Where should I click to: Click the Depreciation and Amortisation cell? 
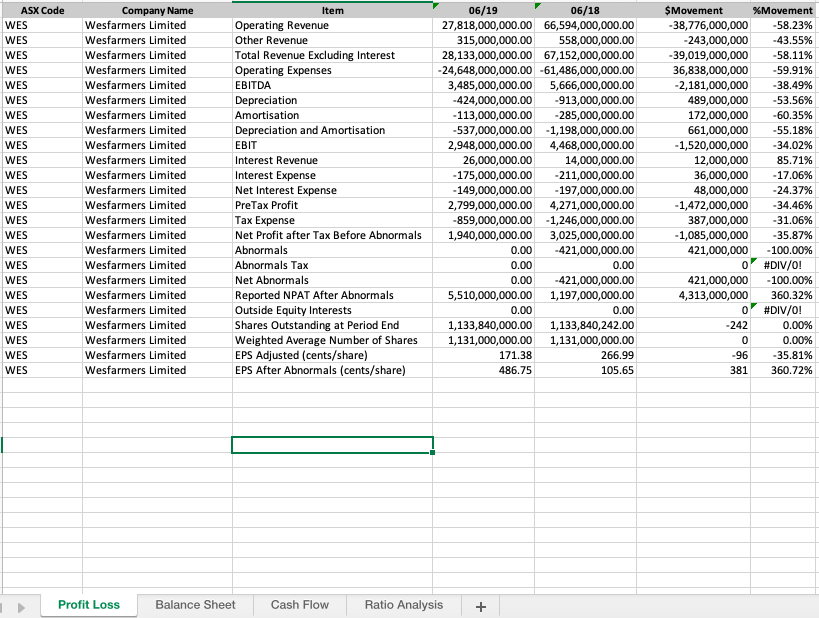click(332, 131)
